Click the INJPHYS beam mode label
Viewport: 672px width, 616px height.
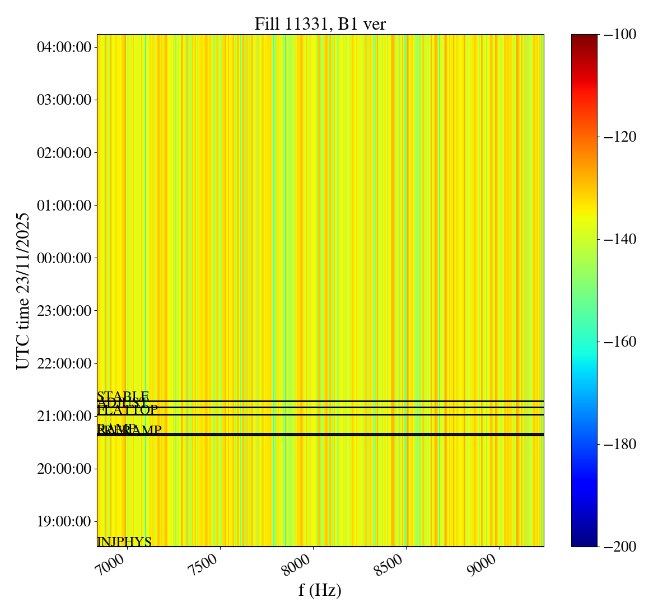[124, 542]
